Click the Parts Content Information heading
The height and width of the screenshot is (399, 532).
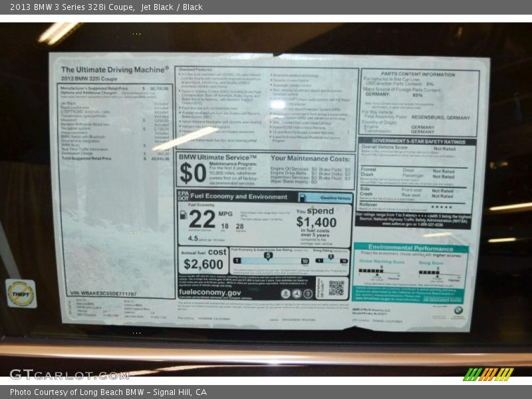tap(418, 74)
